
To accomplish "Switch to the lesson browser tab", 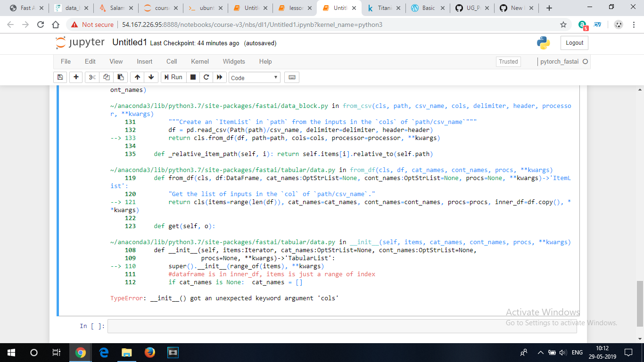I will [295, 8].
